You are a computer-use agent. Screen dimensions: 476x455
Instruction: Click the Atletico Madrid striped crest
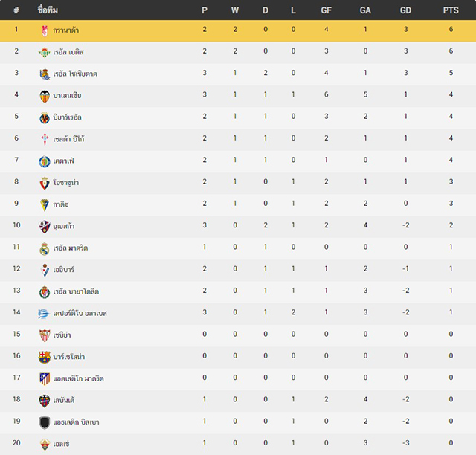[45, 379]
